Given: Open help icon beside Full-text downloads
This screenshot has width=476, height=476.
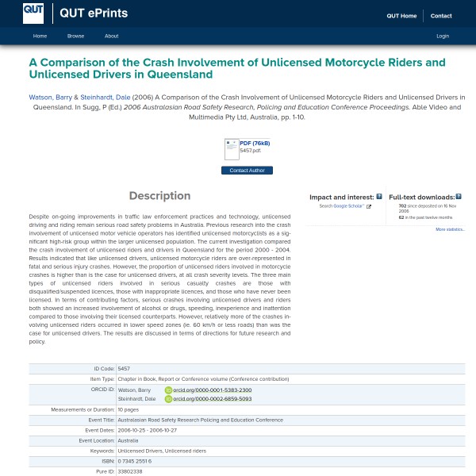Looking at the screenshot, I should (459, 196).
